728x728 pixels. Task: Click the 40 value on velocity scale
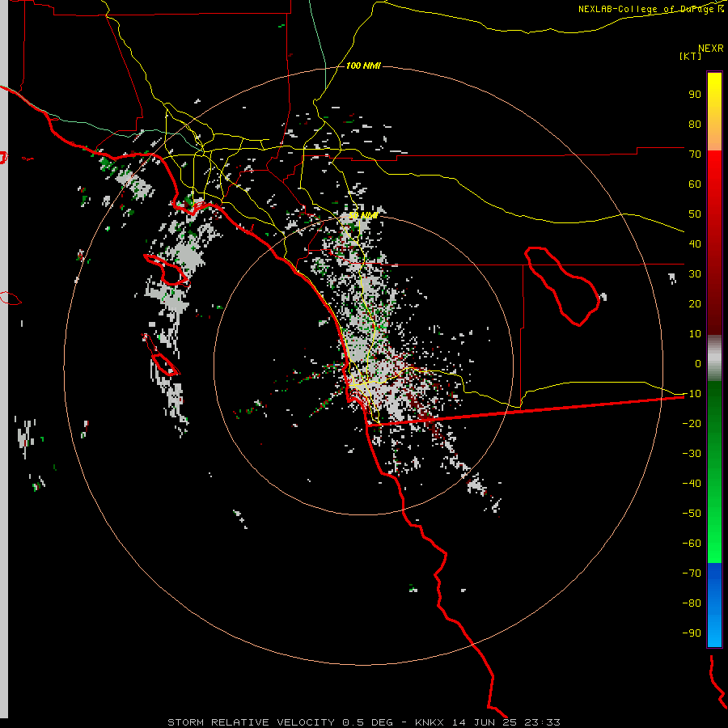695,243
